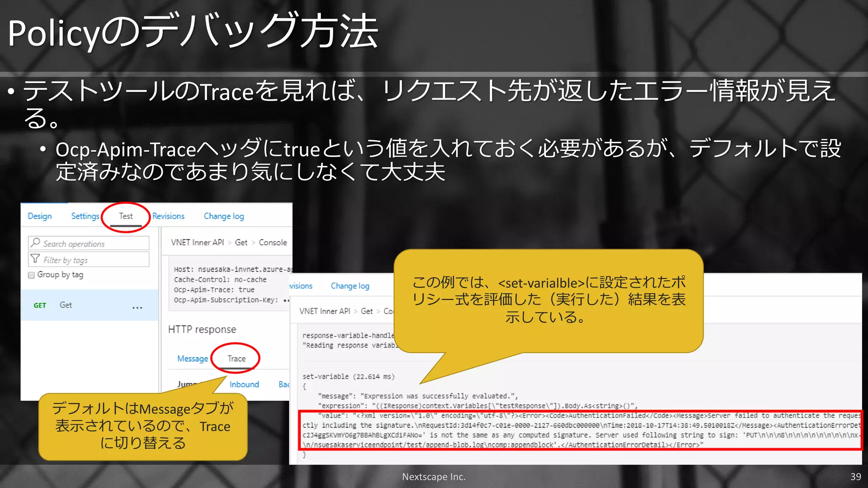The width and height of the screenshot is (868, 488).
Task: Click the HTTP response heading
Action: (202, 330)
